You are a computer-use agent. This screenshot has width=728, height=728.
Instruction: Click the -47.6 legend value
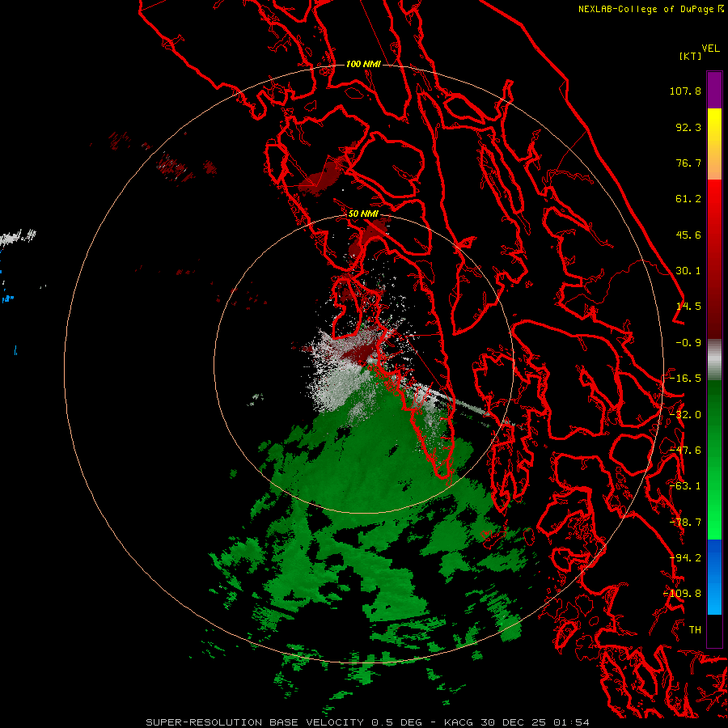pyautogui.click(x=685, y=451)
